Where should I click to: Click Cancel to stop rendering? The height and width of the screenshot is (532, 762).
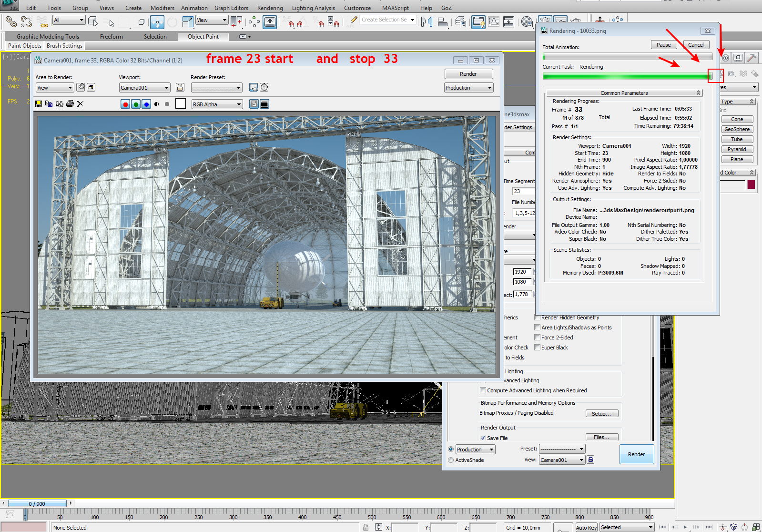695,45
